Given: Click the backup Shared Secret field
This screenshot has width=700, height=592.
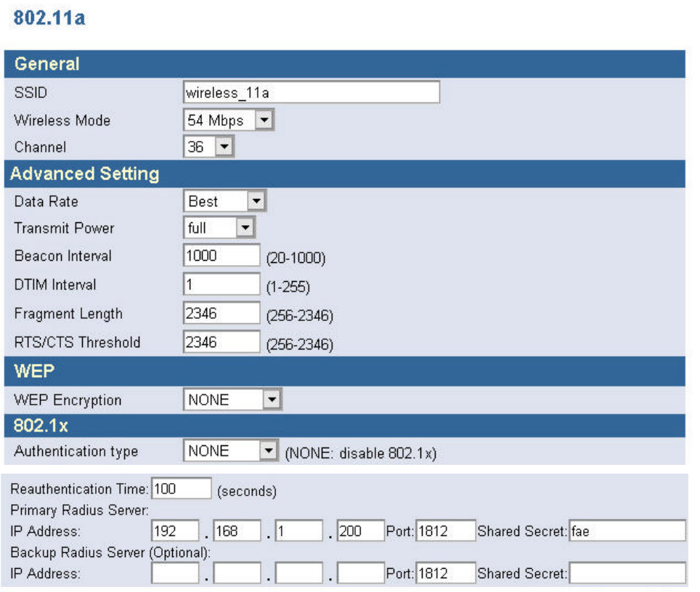Looking at the screenshot, I should [627, 573].
